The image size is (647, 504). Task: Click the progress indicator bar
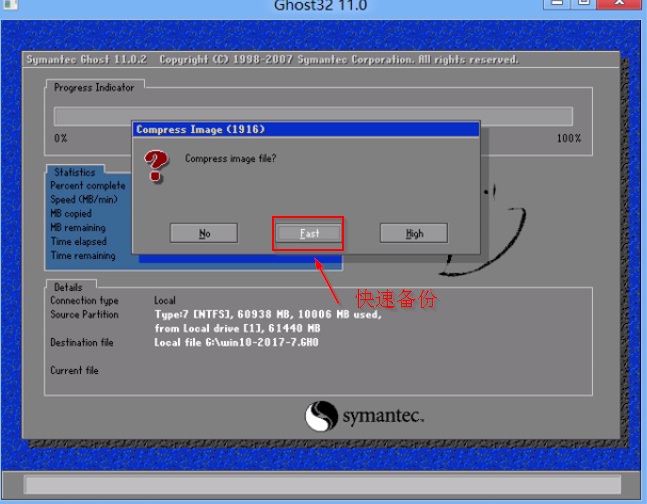tap(313, 116)
